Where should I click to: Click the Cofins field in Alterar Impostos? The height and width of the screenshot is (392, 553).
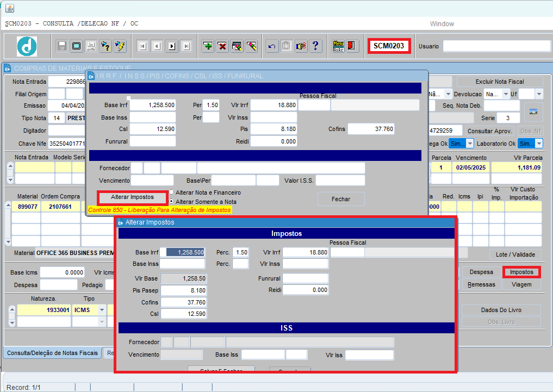[x=184, y=302]
